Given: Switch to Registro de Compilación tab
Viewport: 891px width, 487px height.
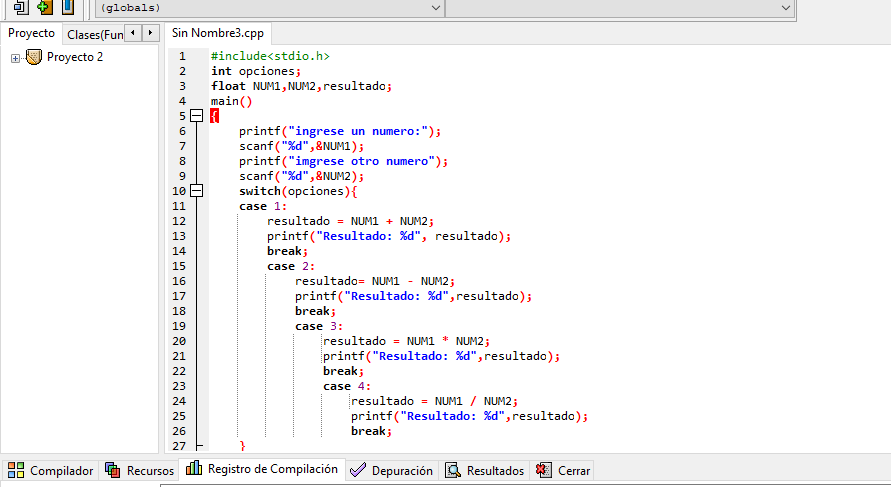Looking at the screenshot, I should click(263, 469).
